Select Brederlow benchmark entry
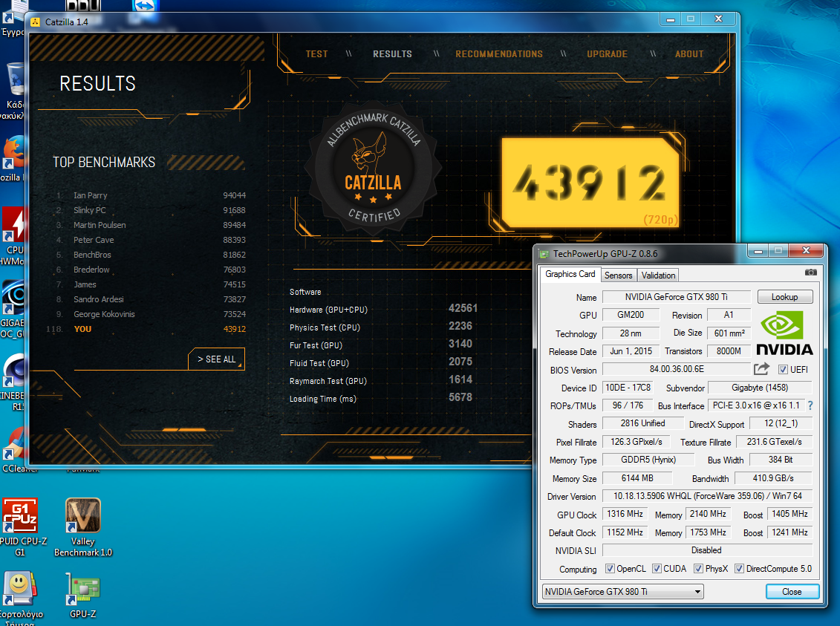The width and height of the screenshot is (840, 626). pos(151,270)
